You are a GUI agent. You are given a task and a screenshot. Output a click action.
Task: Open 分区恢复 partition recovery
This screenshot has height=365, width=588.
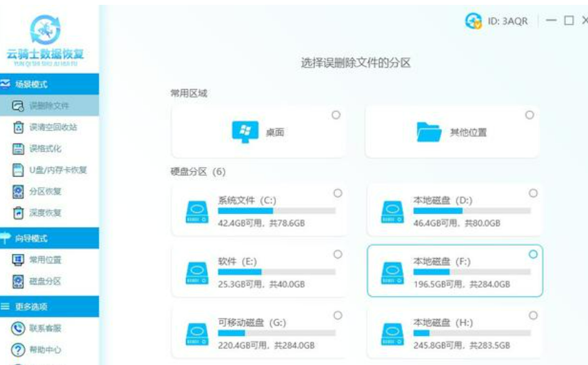click(x=45, y=191)
